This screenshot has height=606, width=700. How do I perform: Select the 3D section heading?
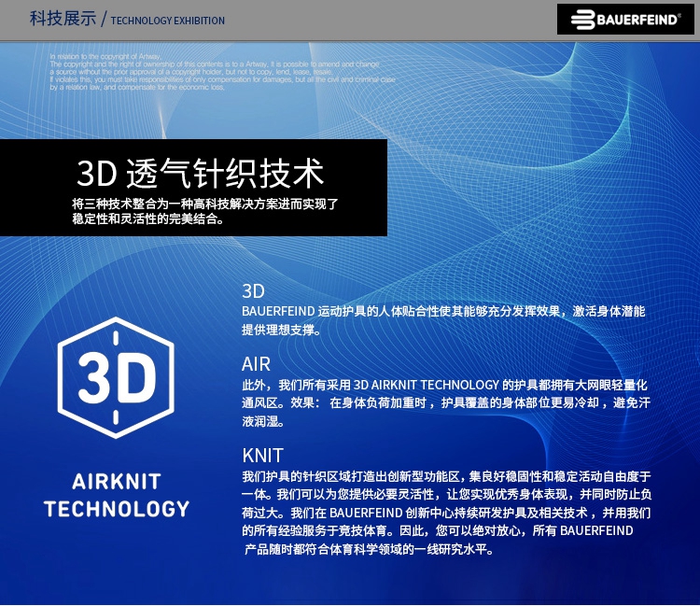pos(253,290)
